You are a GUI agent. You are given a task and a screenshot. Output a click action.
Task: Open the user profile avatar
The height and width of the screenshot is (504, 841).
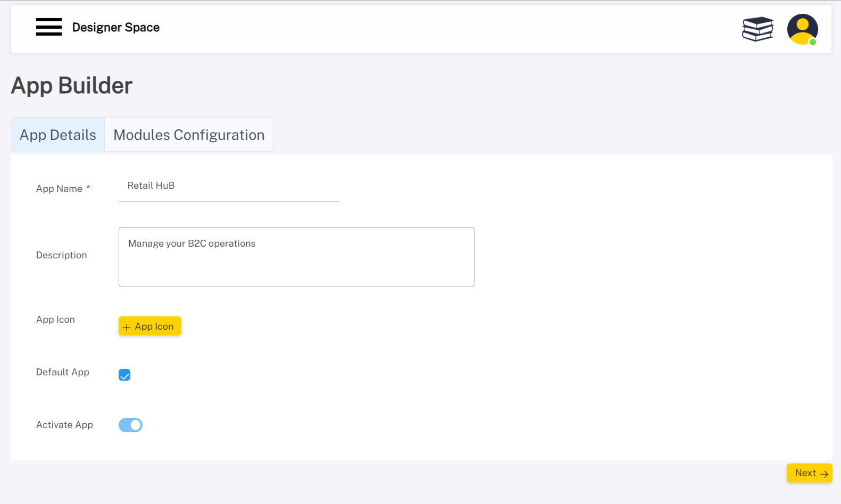tap(802, 29)
